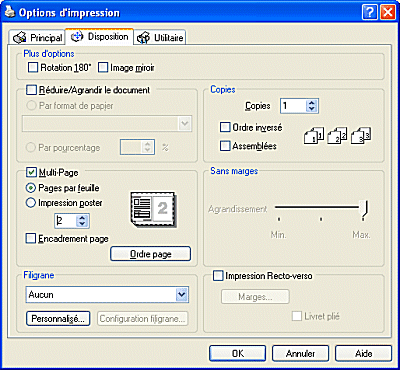400x370 pixels.
Task: Select the Impression poster radio button
Action: pyautogui.click(x=31, y=203)
